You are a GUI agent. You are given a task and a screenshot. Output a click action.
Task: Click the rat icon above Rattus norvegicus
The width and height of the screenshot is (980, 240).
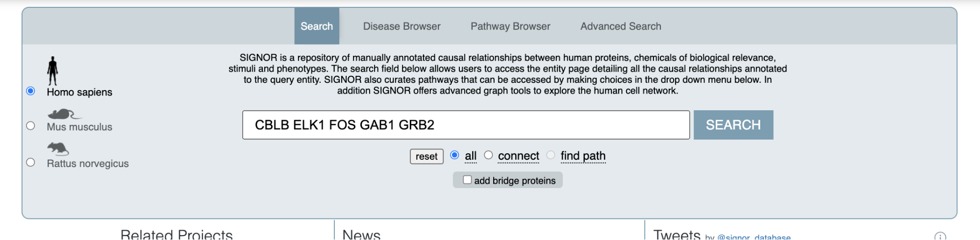(x=58, y=148)
